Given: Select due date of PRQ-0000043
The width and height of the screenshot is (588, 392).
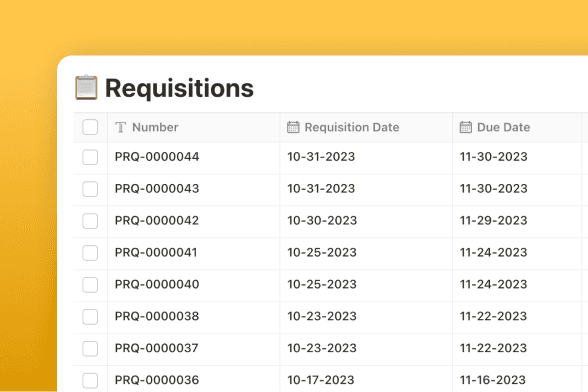Looking at the screenshot, I should click(494, 189).
